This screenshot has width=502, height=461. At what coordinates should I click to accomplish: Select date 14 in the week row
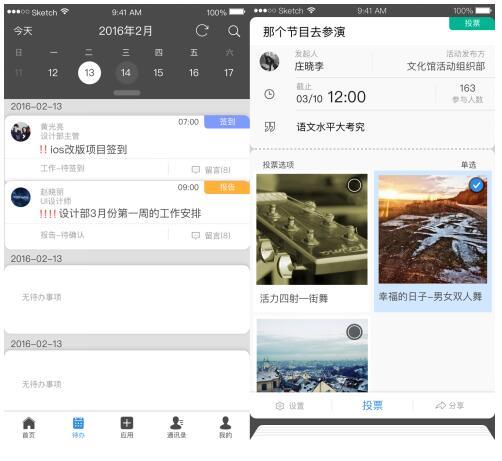(125, 73)
